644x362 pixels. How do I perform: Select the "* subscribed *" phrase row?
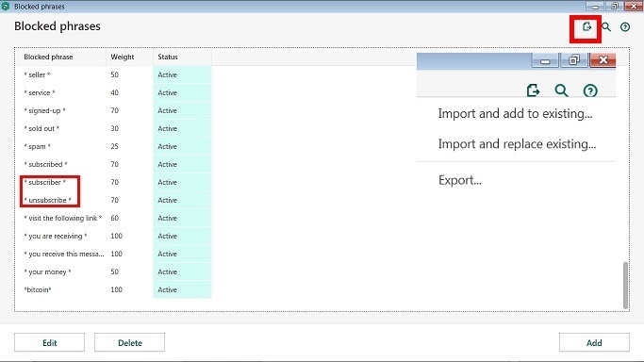[114, 164]
